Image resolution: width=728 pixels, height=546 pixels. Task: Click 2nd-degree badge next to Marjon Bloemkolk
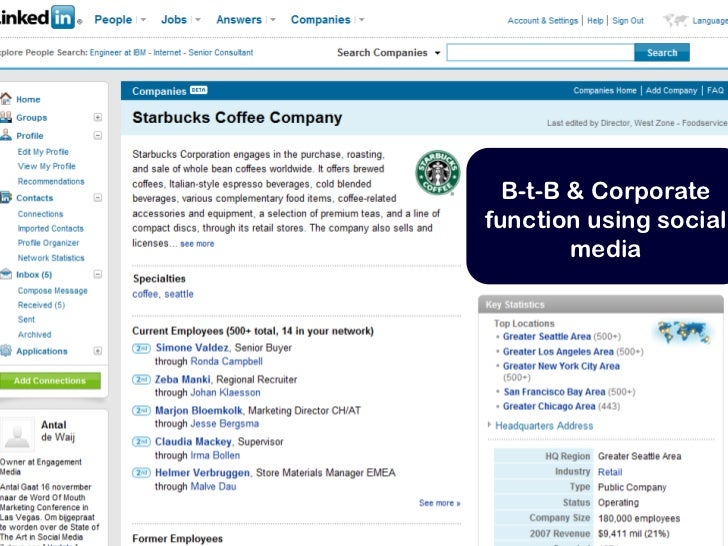(x=141, y=410)
